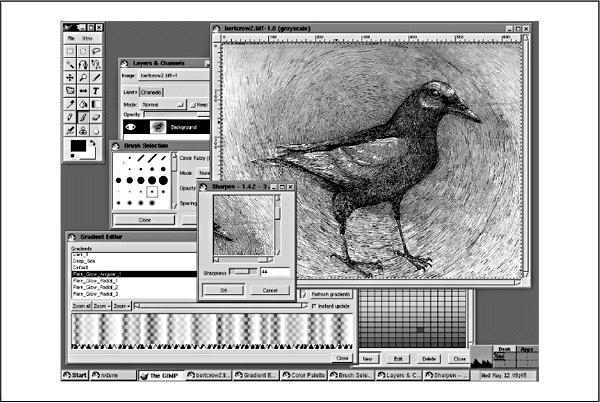
Task: Select the Magnify zoom tool
Action: 83,76
